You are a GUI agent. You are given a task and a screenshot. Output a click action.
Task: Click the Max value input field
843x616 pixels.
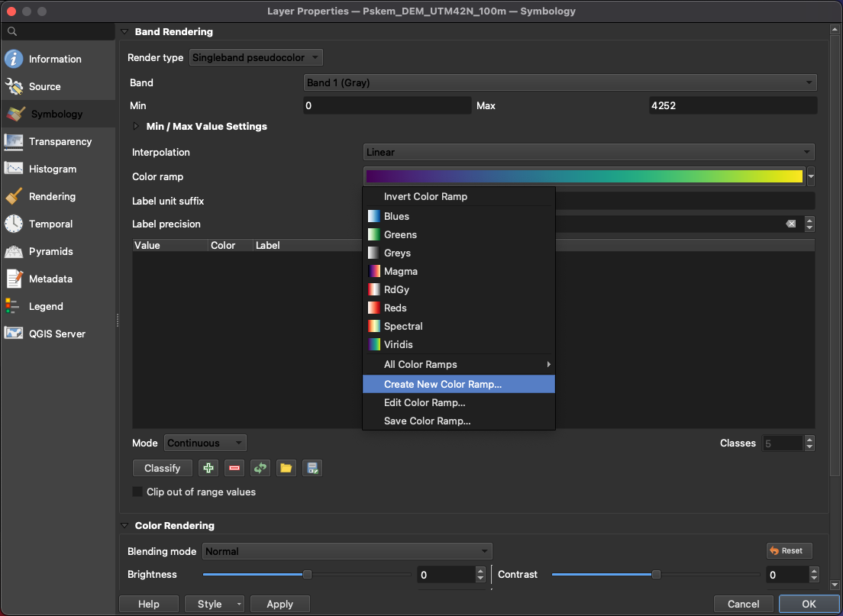732,105
